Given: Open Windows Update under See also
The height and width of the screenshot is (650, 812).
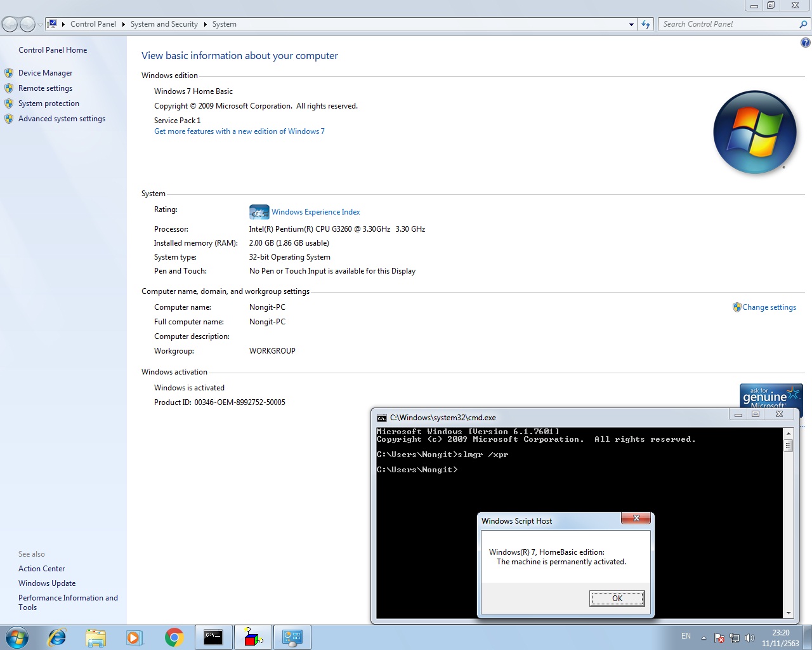Looking at the screenshot, I should pyautogui.click(x=47, y=583).
